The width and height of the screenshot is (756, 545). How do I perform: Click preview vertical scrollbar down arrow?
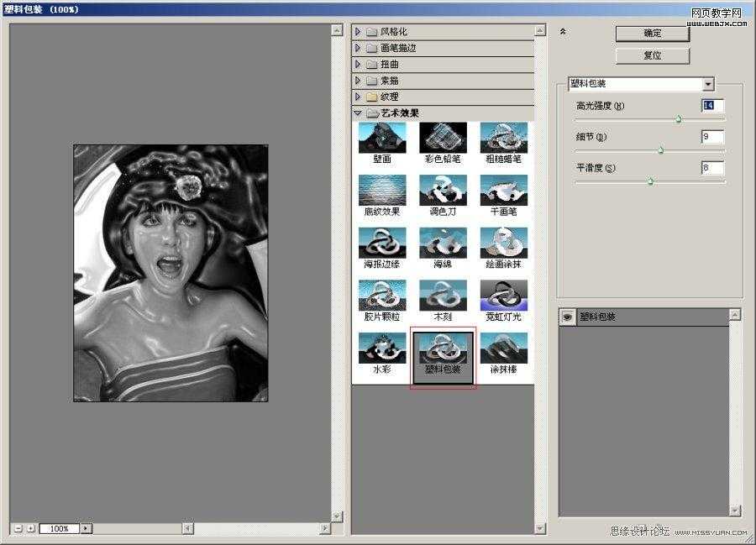pos(337,516)
